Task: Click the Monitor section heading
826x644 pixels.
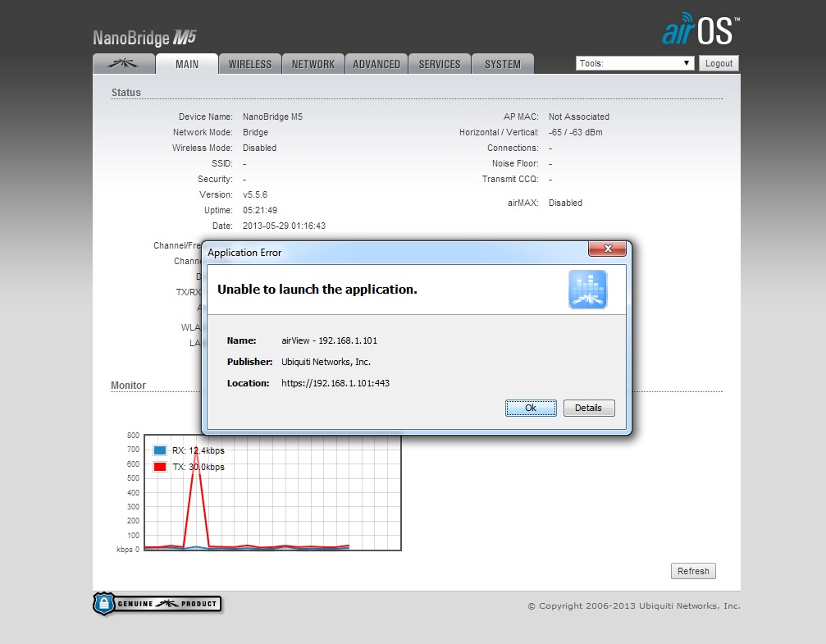Action: click(128, 386)
